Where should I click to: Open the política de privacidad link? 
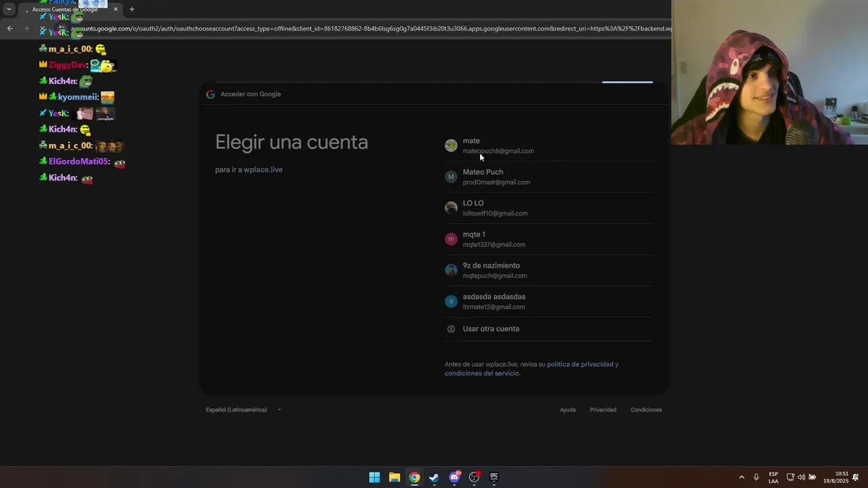tap(580, 364)
